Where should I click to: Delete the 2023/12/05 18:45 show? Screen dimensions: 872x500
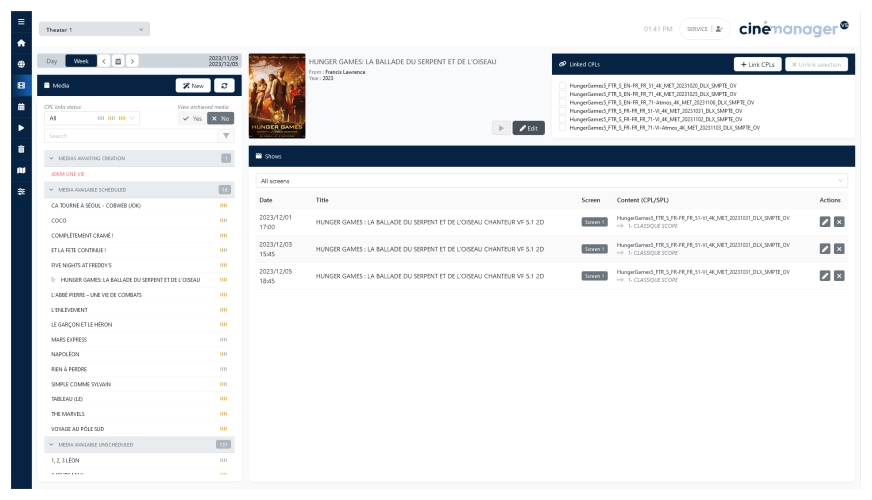839,275
